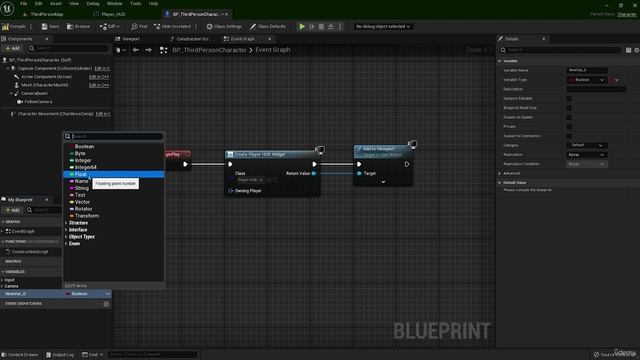
Task: Choose Integer type from the list
Action: [83, 160]
